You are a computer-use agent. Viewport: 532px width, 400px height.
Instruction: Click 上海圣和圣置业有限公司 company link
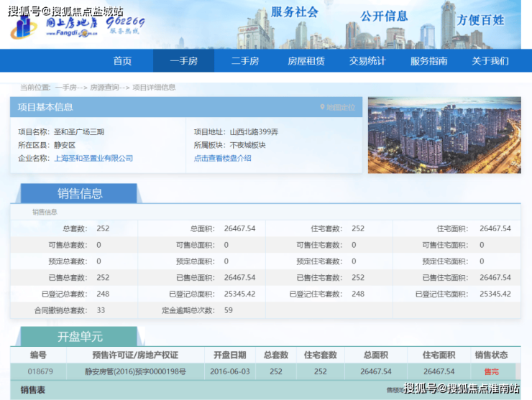tap(93, 158)
